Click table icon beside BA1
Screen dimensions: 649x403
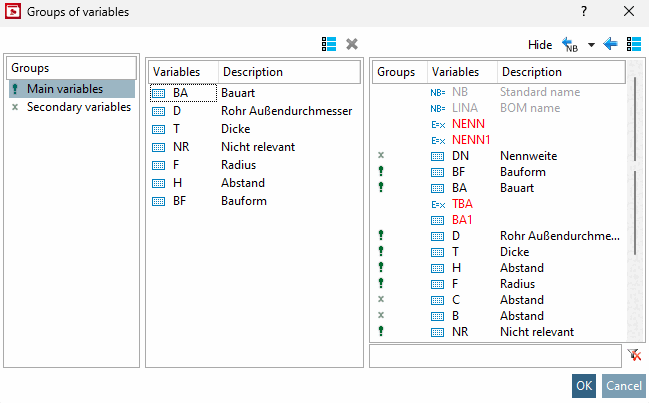[x=437, y=221]
